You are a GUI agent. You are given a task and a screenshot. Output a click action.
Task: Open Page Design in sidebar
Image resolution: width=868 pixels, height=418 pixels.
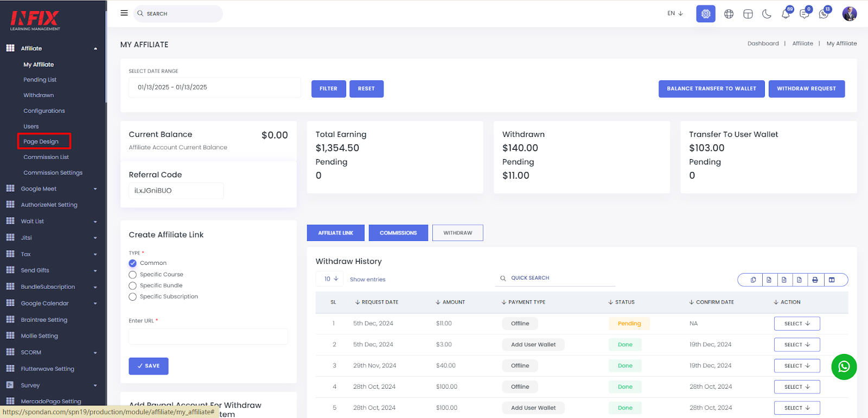41,142
